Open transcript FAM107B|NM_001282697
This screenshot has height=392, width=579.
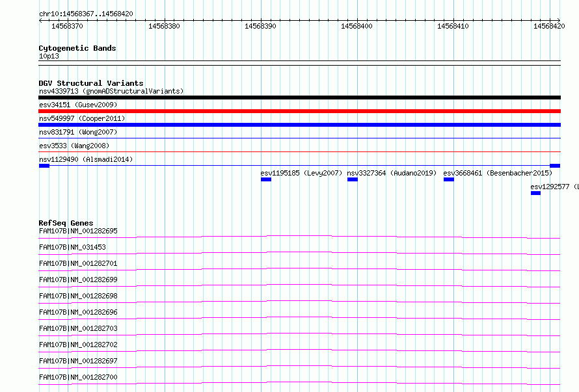point(78,361)
